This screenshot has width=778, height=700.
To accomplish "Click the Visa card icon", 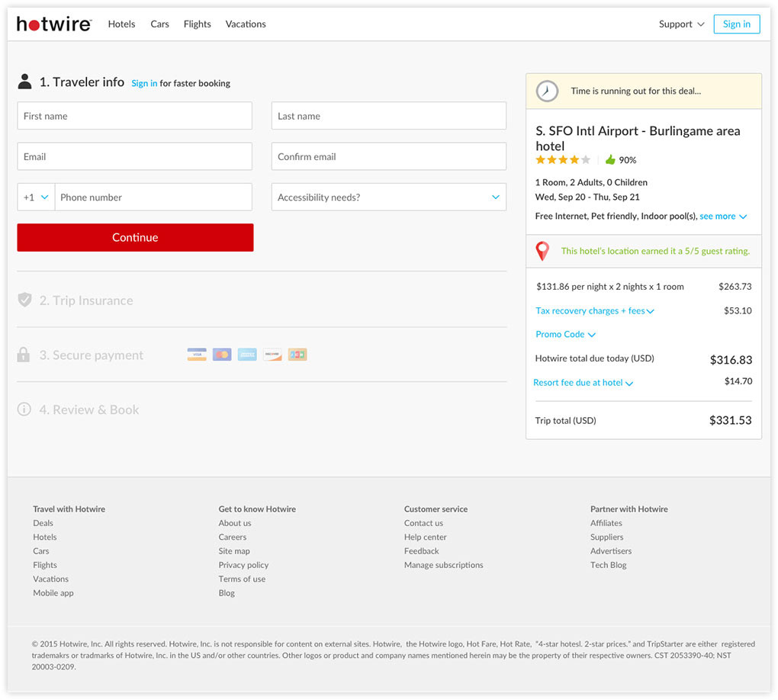I will tap(197, 355).
